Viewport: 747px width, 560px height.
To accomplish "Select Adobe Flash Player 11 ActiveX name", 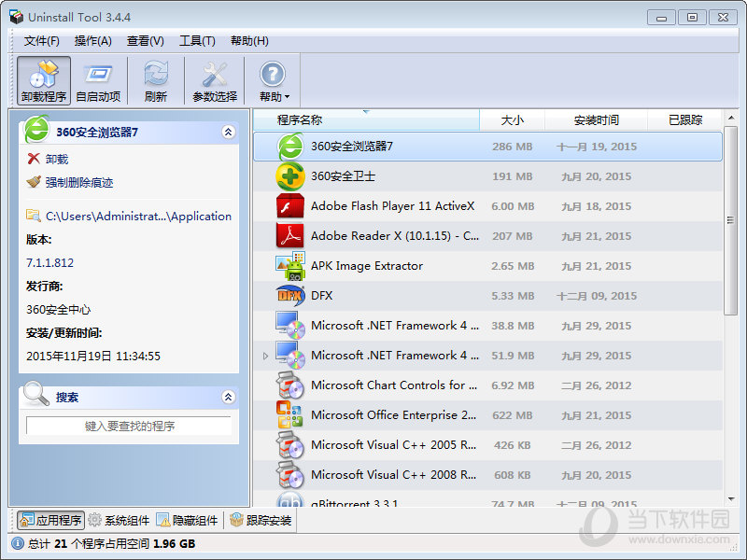I will click(392, 206).
